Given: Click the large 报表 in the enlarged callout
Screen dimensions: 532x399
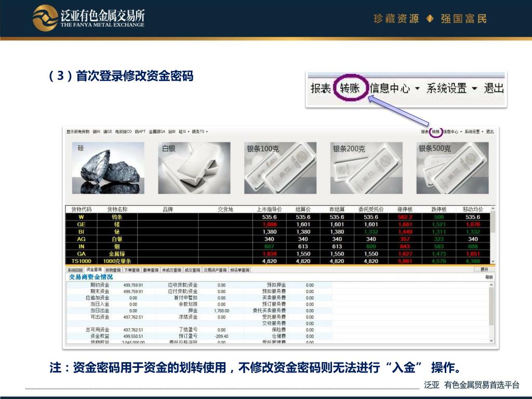Looking at the screenshot, I should point(321,88).
